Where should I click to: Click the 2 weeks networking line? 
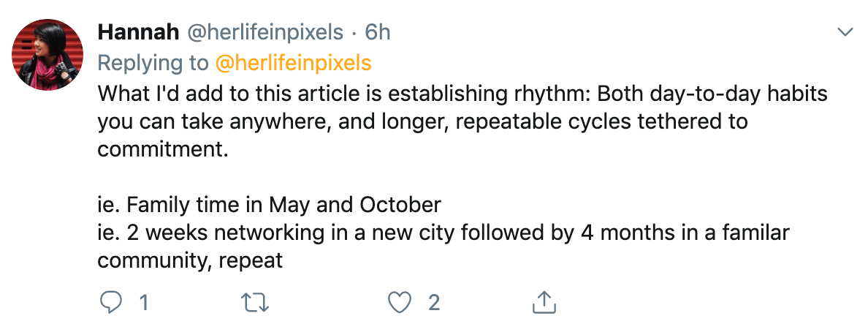pos(443,233)
